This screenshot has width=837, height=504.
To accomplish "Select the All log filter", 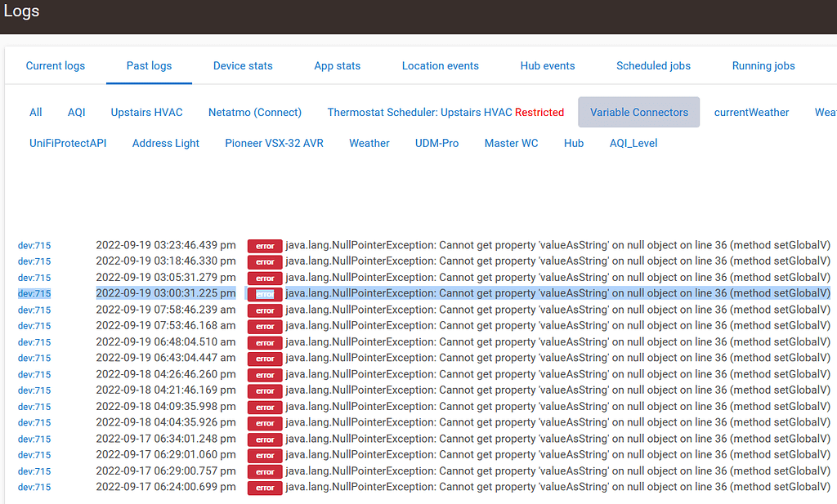I will (x=35, y=112).
